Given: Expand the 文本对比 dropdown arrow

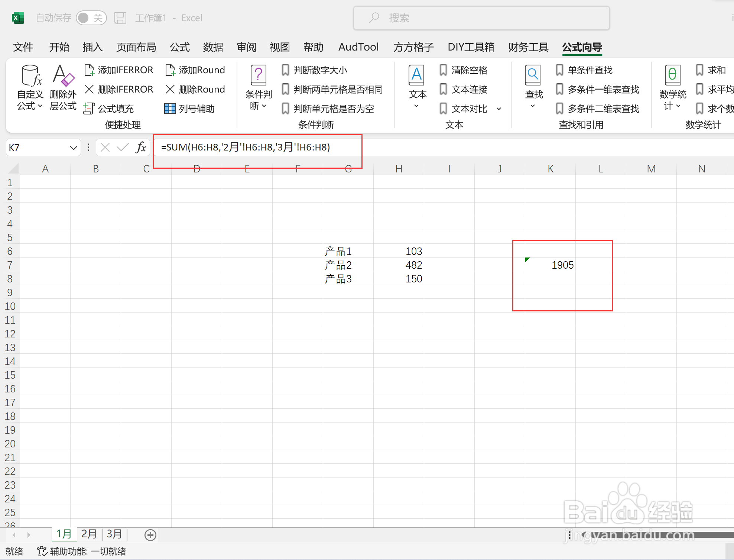Looking at the screenshot, I should tap(499, 109).
